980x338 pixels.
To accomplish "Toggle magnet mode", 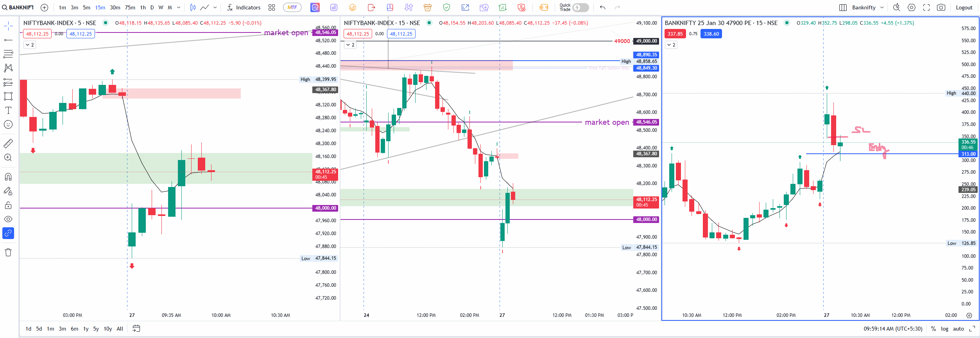I will 8,177.
